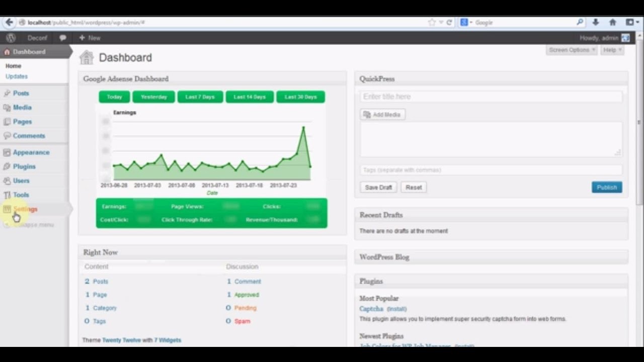Open Howdy, admin account menu
644x362 pixels.
click(604, 38)
